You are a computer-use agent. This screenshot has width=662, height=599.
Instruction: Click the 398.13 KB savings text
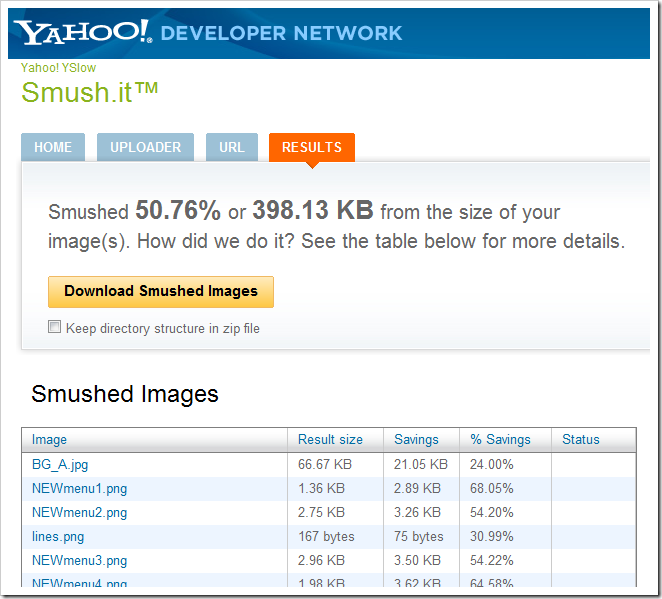313,210
